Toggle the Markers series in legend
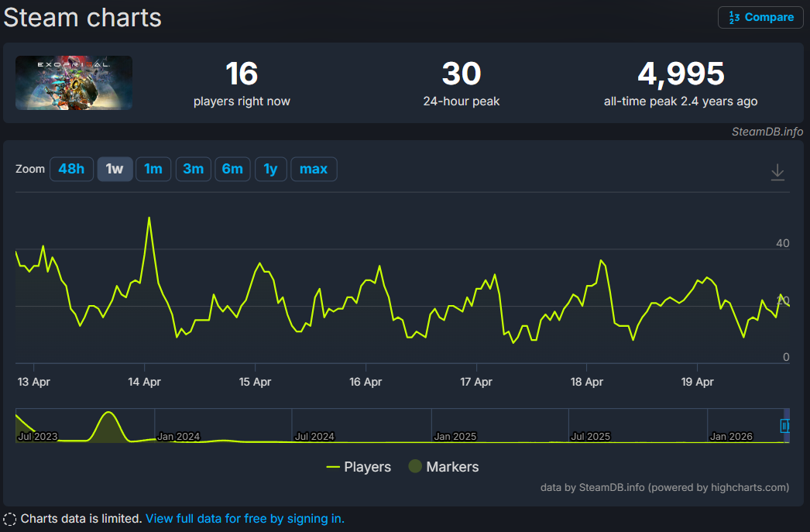This screenshot has height=532, width=810. pos(443,467)
